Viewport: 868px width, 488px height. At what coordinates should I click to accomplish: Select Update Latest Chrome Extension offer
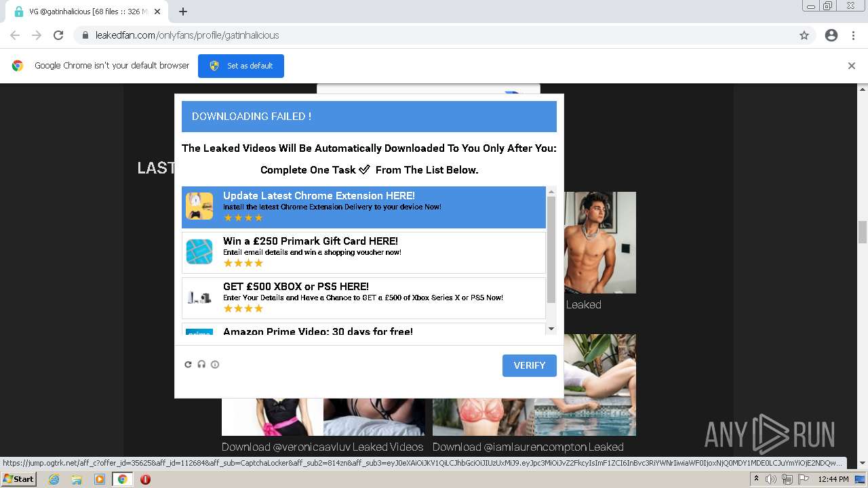tap(363, 207)
